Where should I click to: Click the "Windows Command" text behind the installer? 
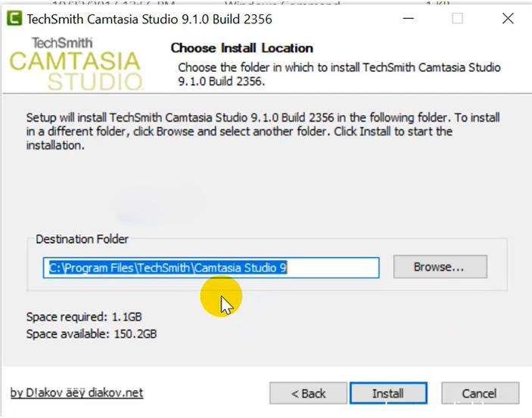pyautogui.click(x=282, y=4)
